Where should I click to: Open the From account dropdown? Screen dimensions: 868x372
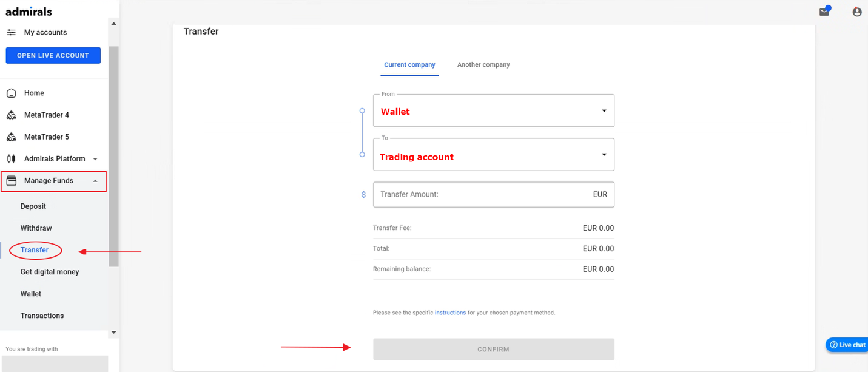[x=494, y=110]
